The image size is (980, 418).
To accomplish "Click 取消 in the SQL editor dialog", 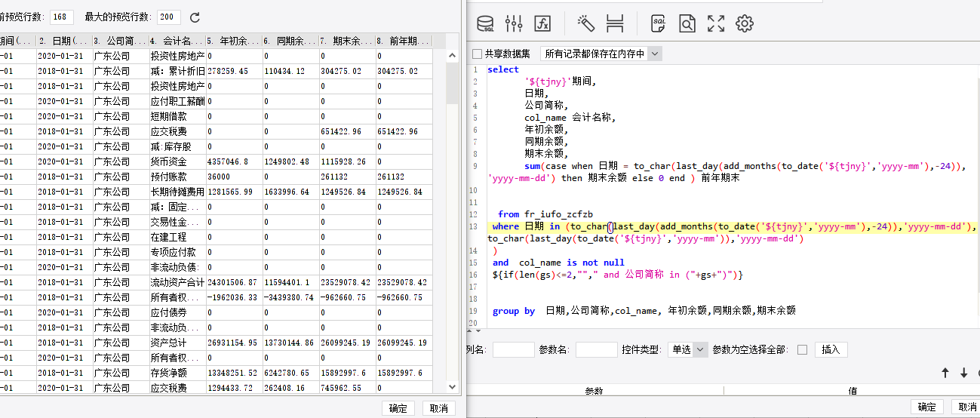I will tap(966, 407).
